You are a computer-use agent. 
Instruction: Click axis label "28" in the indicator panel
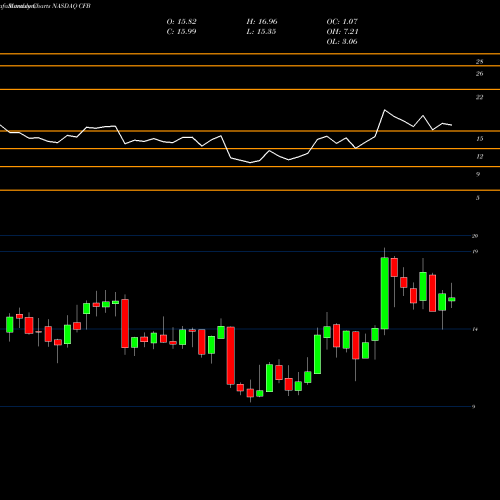pos(479,62)
